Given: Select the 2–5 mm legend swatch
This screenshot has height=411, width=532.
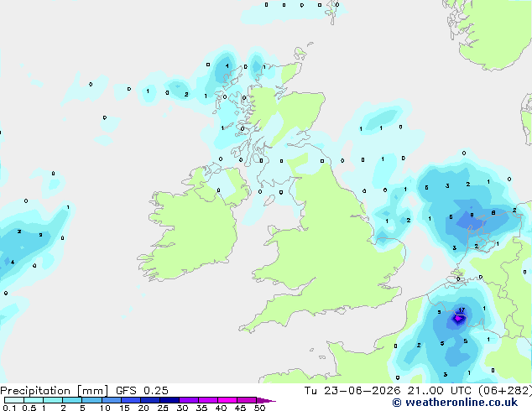Looking at the screenshot, I should tap(72, 400).
